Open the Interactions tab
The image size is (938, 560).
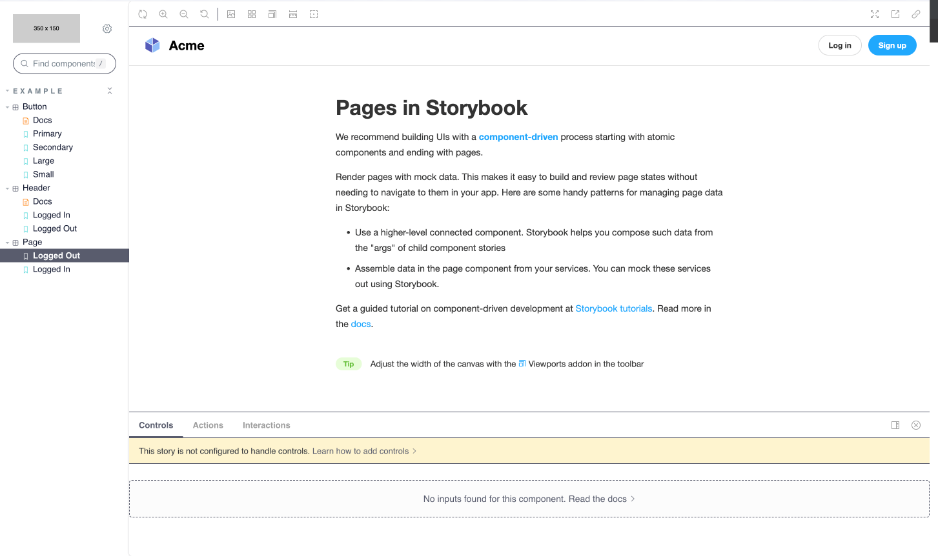point(267,425)
